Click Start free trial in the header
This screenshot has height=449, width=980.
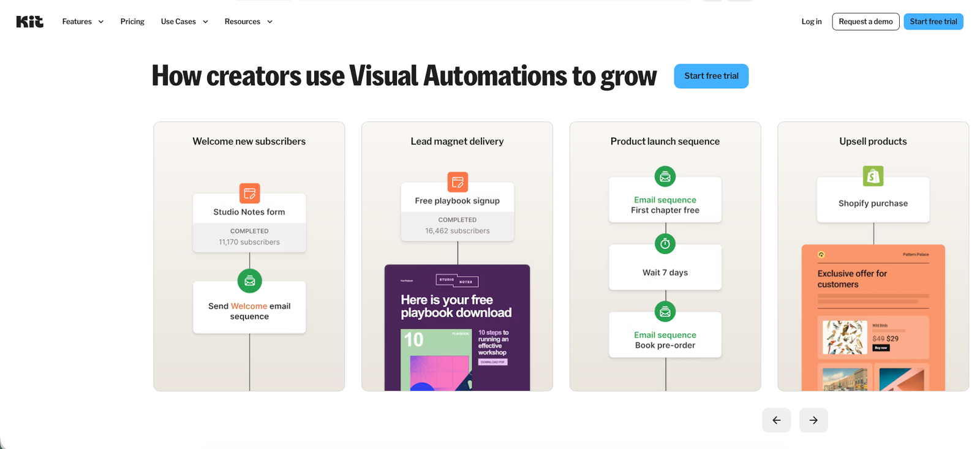[x=933, y=21]
